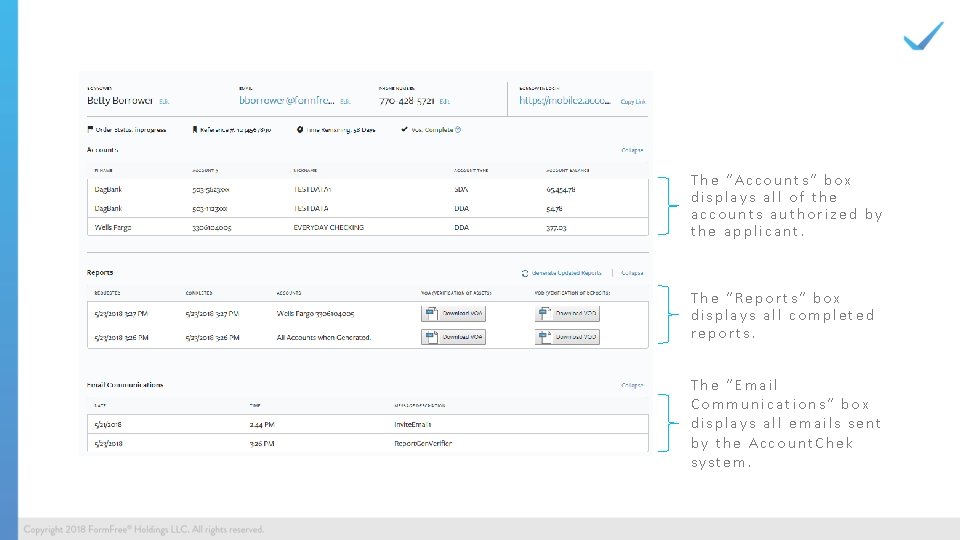This screenshot has height=540, width=960.
Task: Edit the borrower name Betty Borrower
Action: point(164,102)
